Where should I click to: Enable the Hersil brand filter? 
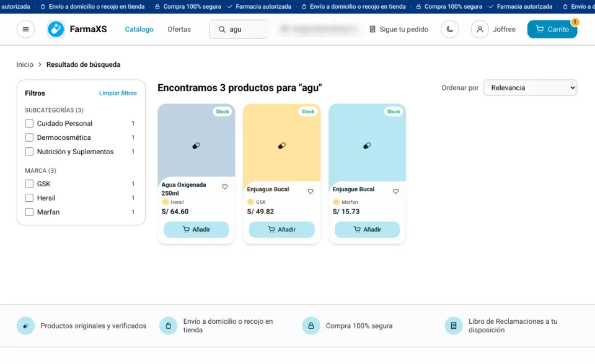(x=29, y=198)
